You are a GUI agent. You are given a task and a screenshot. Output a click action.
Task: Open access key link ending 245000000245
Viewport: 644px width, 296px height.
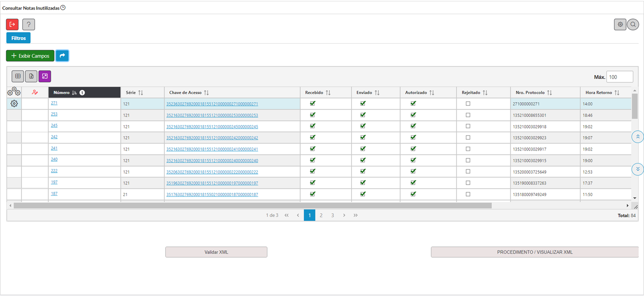coord(212,127)
